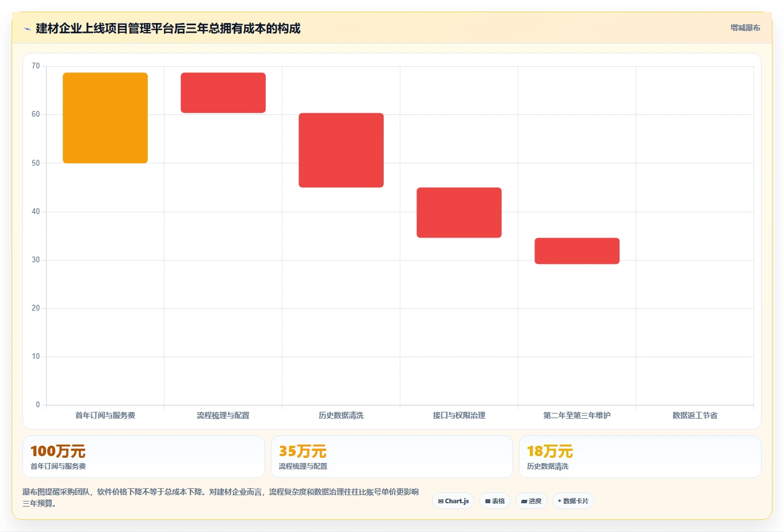Click the 100万元 value in the first card
The height and width of the screenshot is (532, 784).
[x=58, y=451]
